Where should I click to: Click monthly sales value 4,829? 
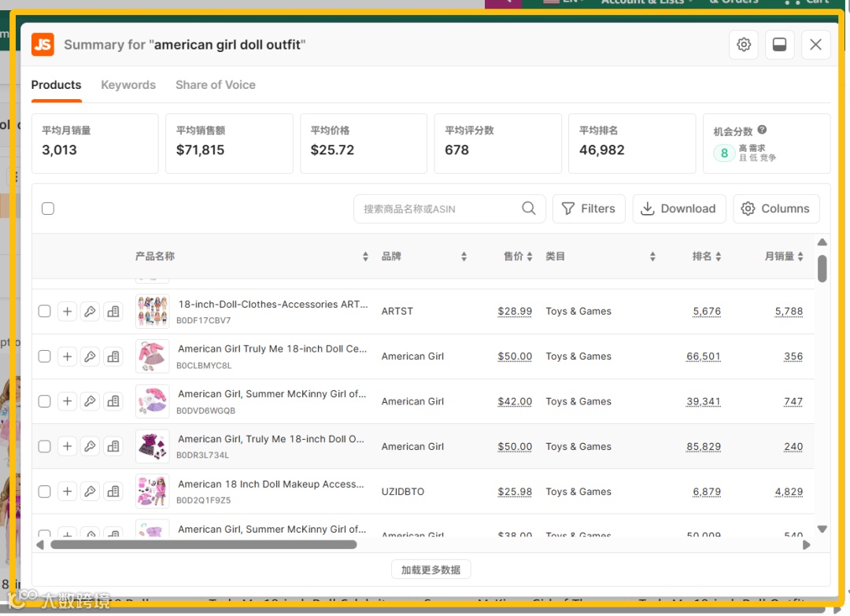(789, 492)
